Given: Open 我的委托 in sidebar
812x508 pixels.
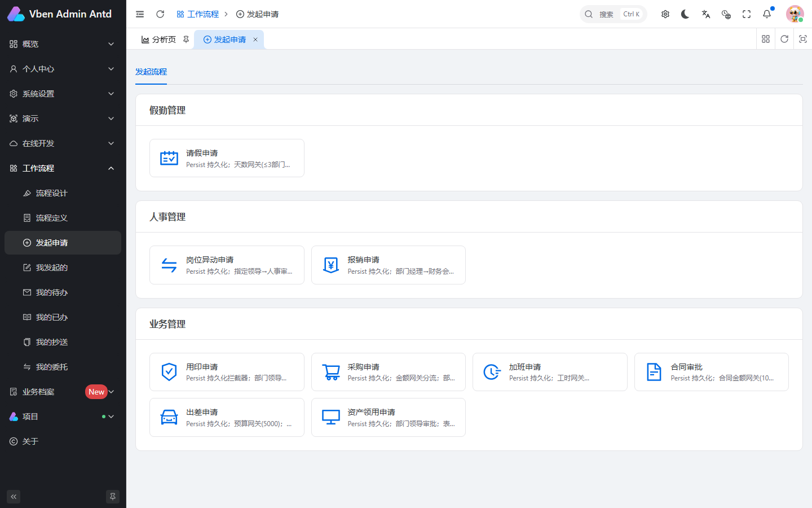Looking at the screenshot, I should point(63,367).
